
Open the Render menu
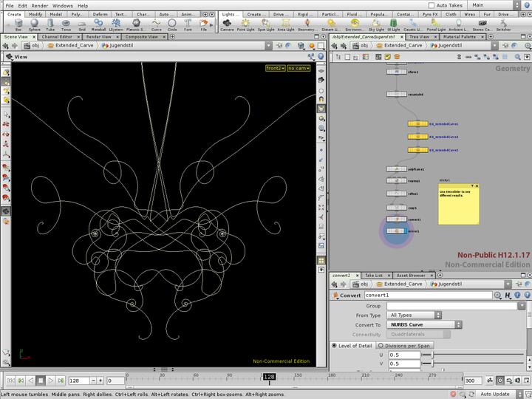(39, 5)
